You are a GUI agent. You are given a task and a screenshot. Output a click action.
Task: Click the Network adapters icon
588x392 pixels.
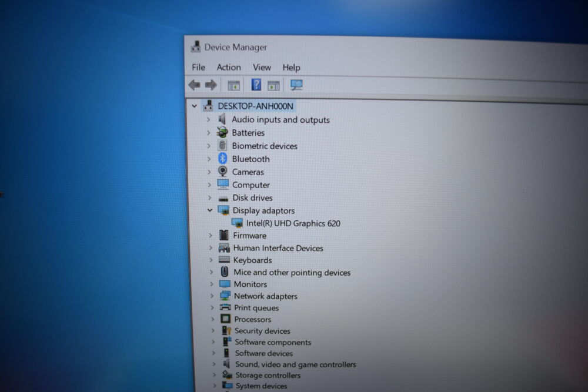[x=225, y=296]
